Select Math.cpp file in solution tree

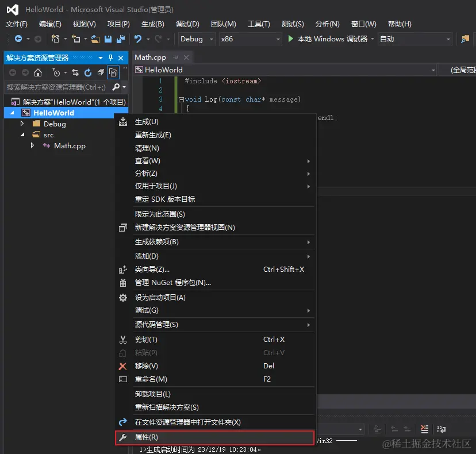(x=70, y=145)
